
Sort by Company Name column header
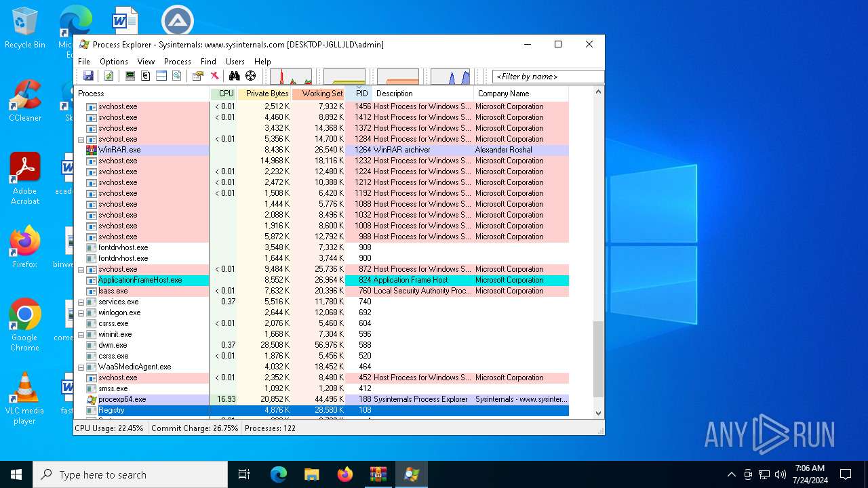click(x=521, y=94)
